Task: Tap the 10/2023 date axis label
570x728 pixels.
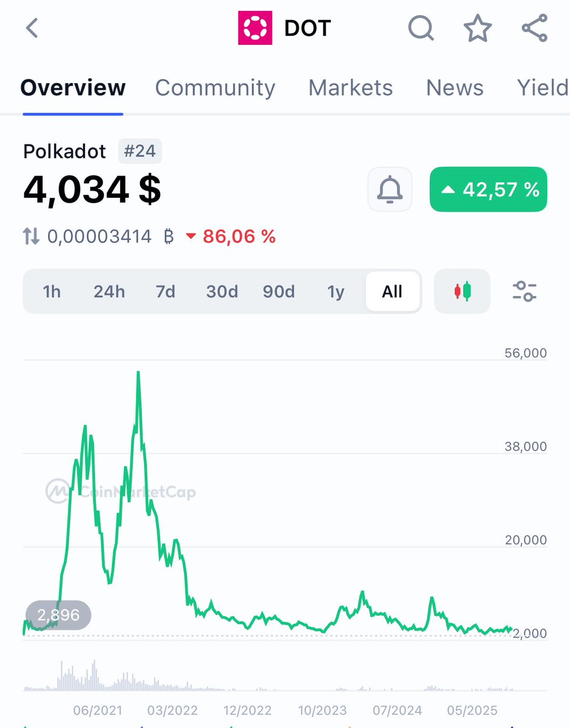Action: coord(322,710)
